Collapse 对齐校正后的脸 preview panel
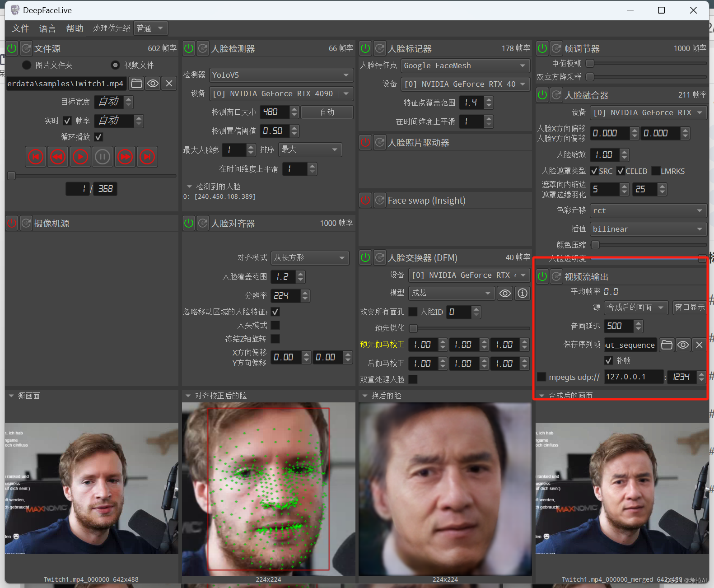The height and width of the screenshot is (588, 714). (188, 396)
